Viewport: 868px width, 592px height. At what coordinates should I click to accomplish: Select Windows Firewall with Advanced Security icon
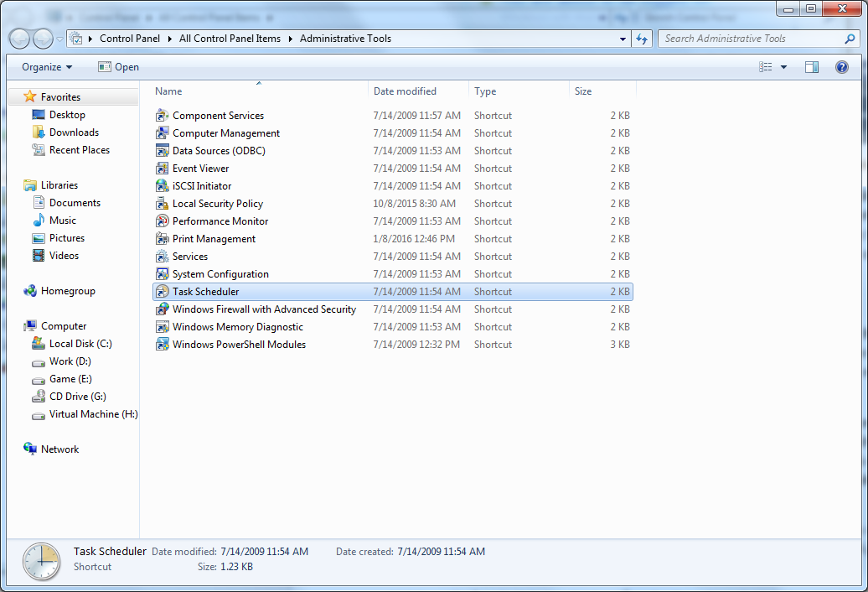tap(162, 309)
